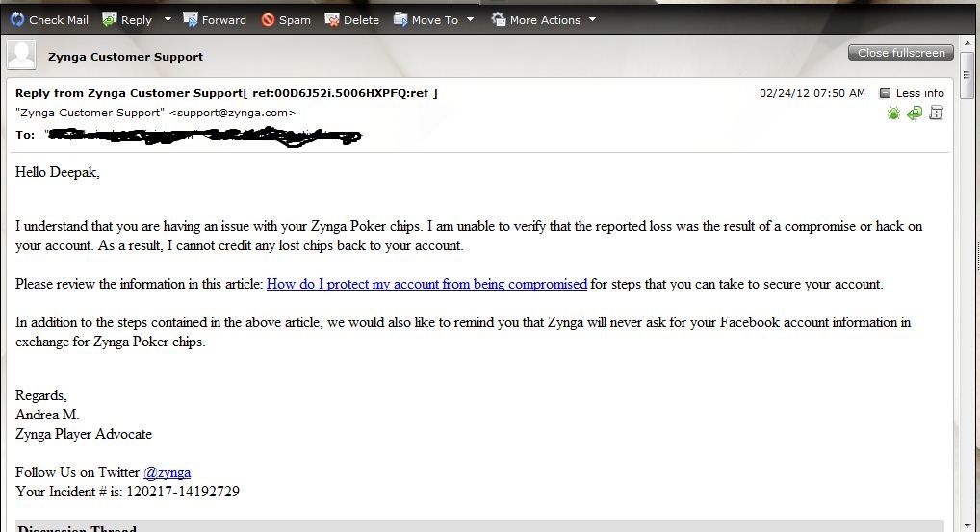Click the sender avatar thumbnail

point(21,55)
